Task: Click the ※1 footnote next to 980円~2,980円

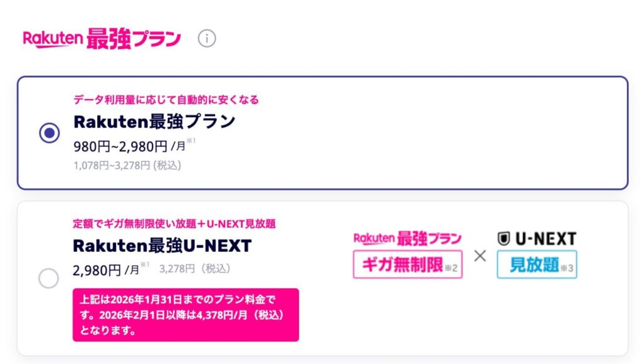Action: tap(191, 141)
